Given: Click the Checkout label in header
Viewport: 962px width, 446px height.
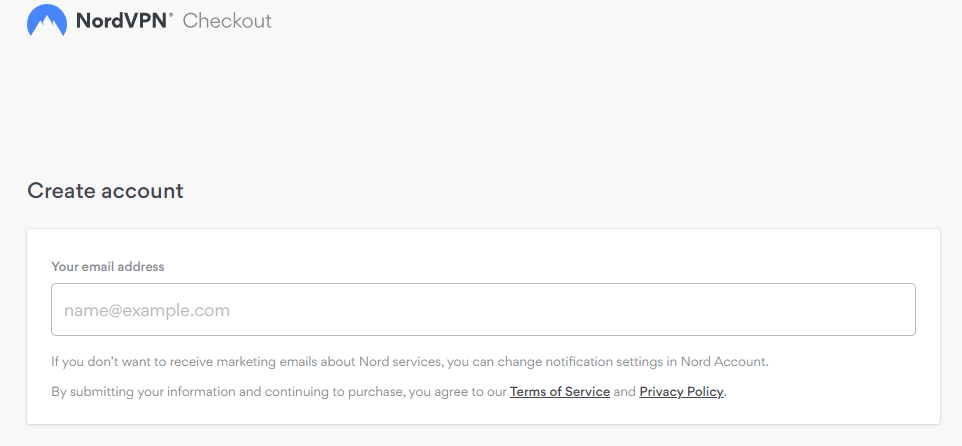Looking at the screenshot, I should (227, 21).
